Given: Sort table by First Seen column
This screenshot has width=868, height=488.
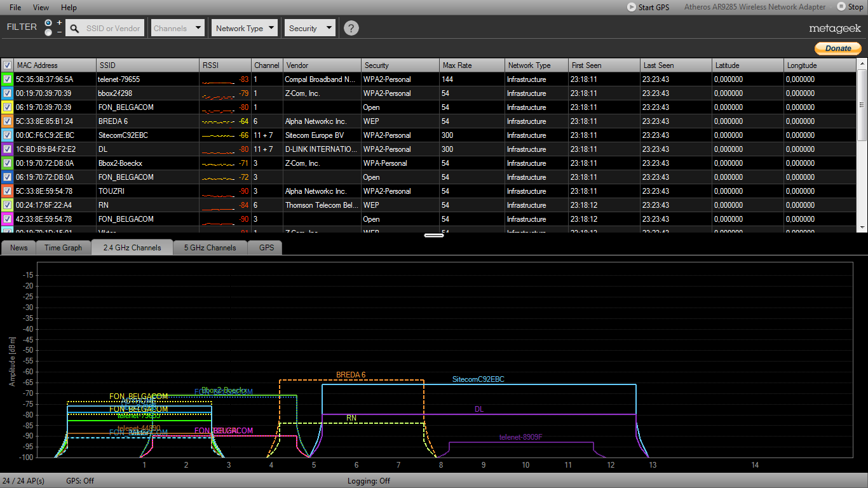Looking at the screenshot, I should (x=604, y=65).
